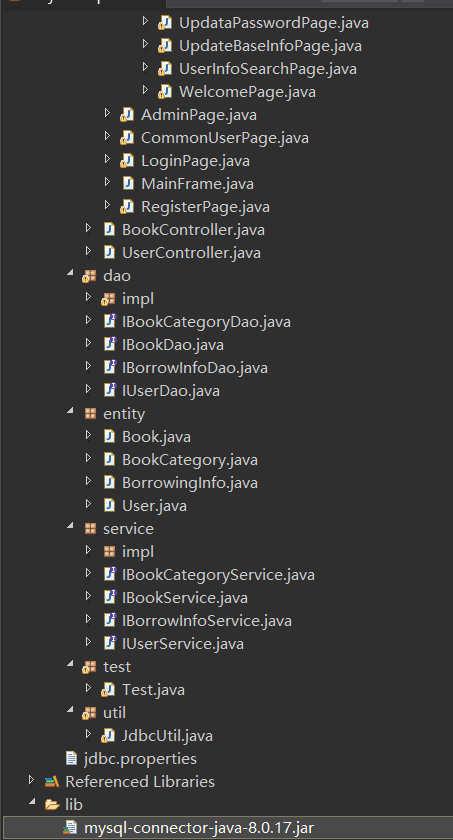Viewport: 453px width, 840px height.
Task: Expand the User.java node
Action: tap(88, 504)
